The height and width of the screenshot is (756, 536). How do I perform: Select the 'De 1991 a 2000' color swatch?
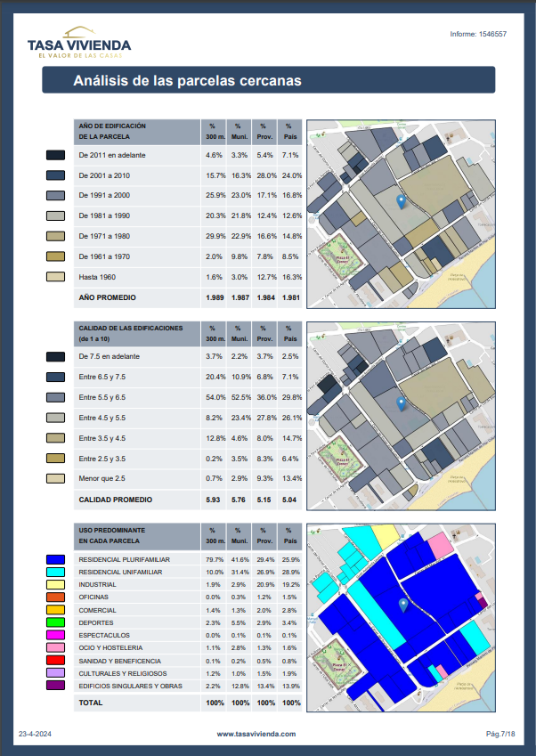click(55, 195)
